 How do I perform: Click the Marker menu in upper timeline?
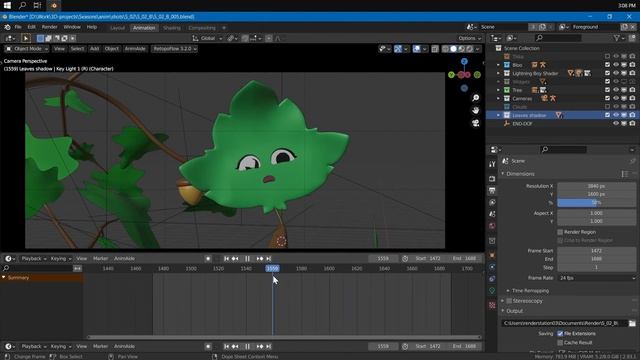click(x=100, y=258)
